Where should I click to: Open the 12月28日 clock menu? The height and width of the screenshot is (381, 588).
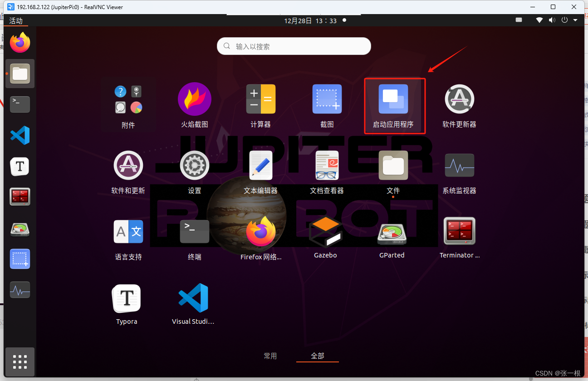click(311, 20)
